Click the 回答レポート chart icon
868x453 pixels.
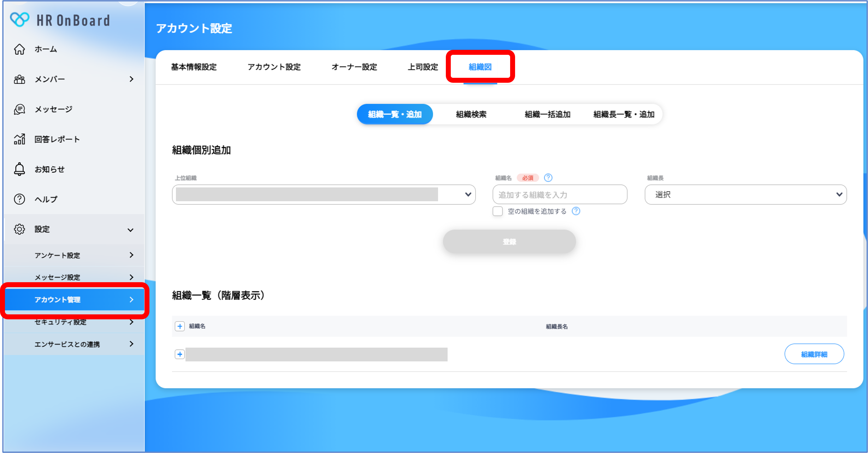[x=19, y=139]
